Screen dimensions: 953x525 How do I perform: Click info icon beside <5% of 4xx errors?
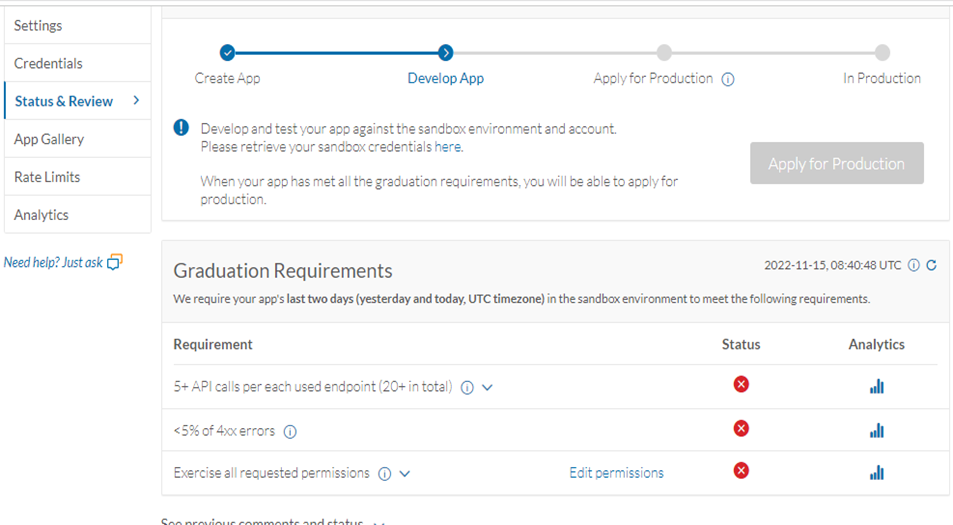pyautogui.click(x=290, y=432)
